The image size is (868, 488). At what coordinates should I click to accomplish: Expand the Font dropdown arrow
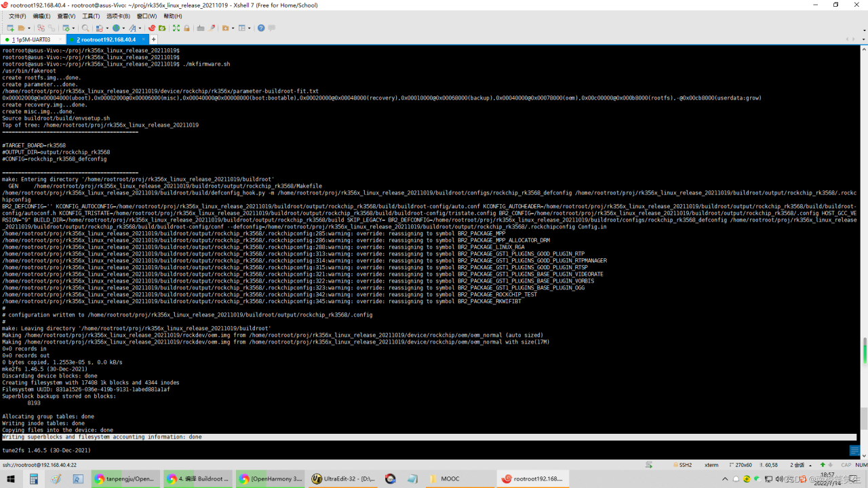[140, 28]
